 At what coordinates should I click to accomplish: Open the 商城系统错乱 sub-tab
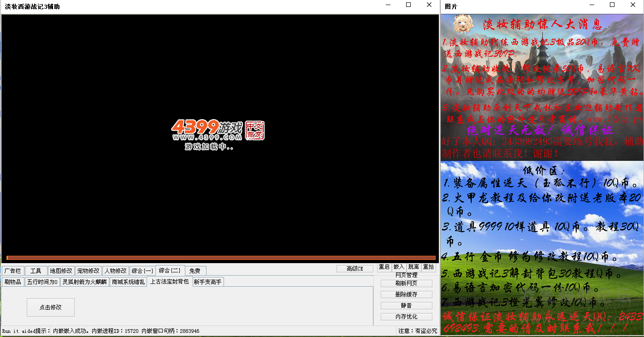click(x=128, y=282)
